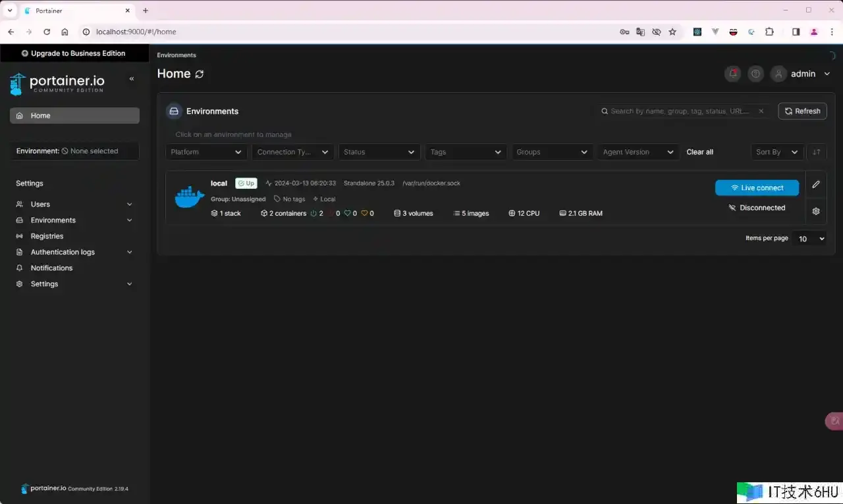Image resolution: width=843 pixels, height=504 pixels.
Task: Click the environment search input field
Action: (684, 111)
